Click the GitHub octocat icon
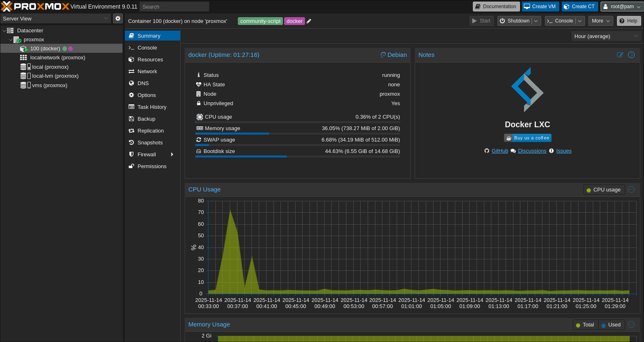644x342 pixels. pyautogui.click(x=487, y=151)
